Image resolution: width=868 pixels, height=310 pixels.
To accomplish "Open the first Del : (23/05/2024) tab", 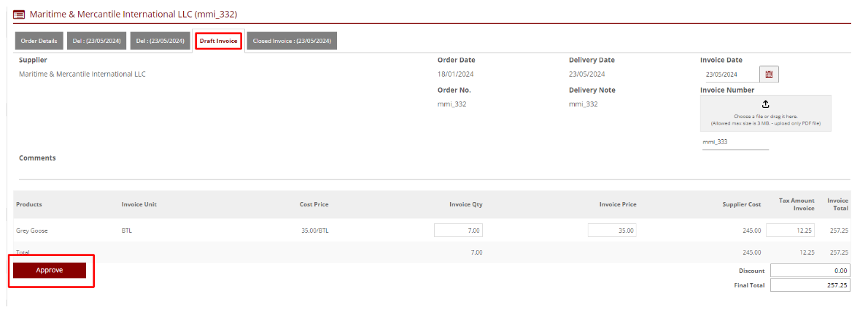I will coord(97,42).
